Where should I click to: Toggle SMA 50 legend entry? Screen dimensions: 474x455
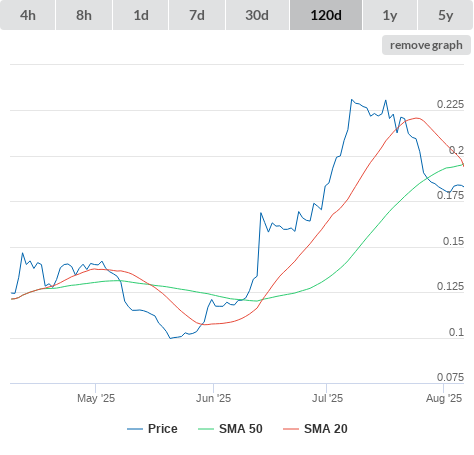point(230,429)
